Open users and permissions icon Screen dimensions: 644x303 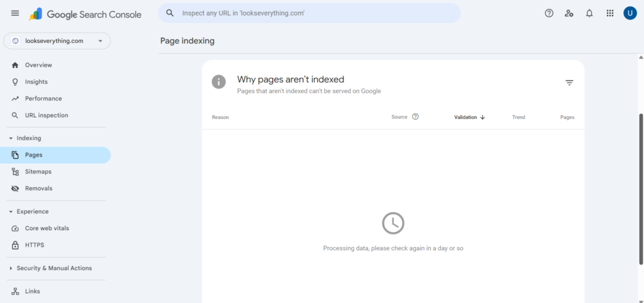pyautogui.click(x=569, y=13)
